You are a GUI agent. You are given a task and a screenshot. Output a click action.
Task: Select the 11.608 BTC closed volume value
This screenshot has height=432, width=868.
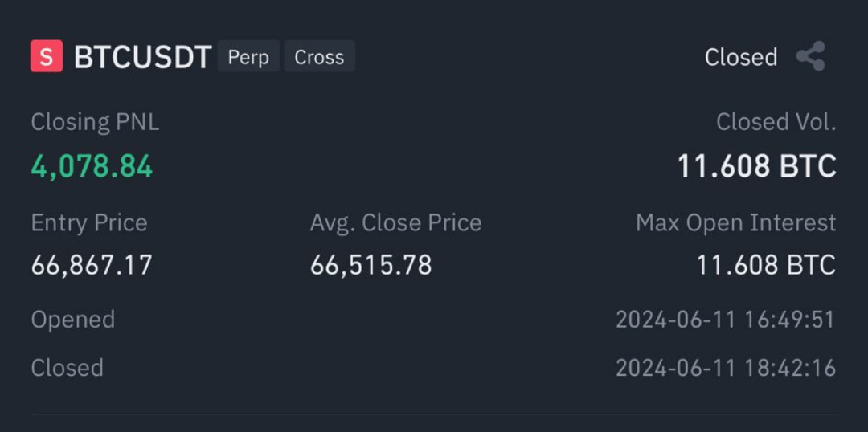(x=757, y=166)
